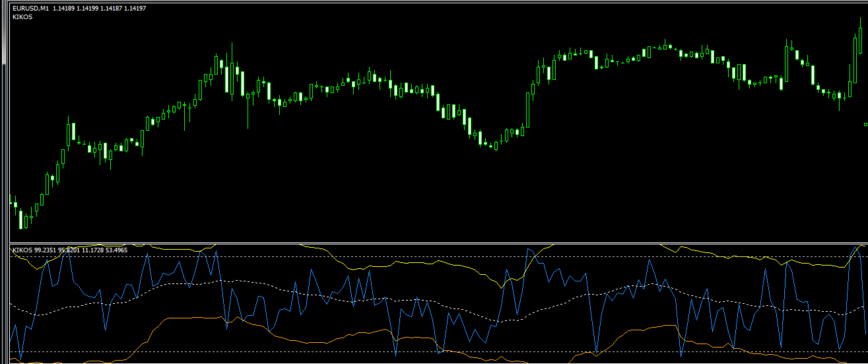Click the 53.4965 value in the indicator label
The height and width of the screenshot is (364, 868).
coord(115,250)
